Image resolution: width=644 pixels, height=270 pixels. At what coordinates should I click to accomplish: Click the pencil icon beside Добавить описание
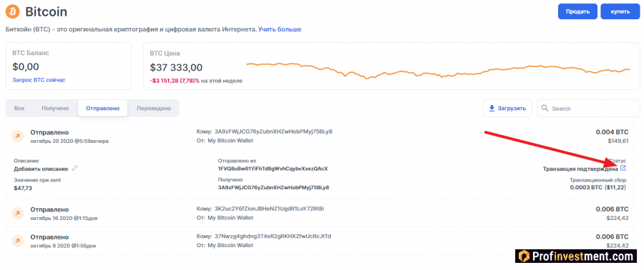click(74, 168)
